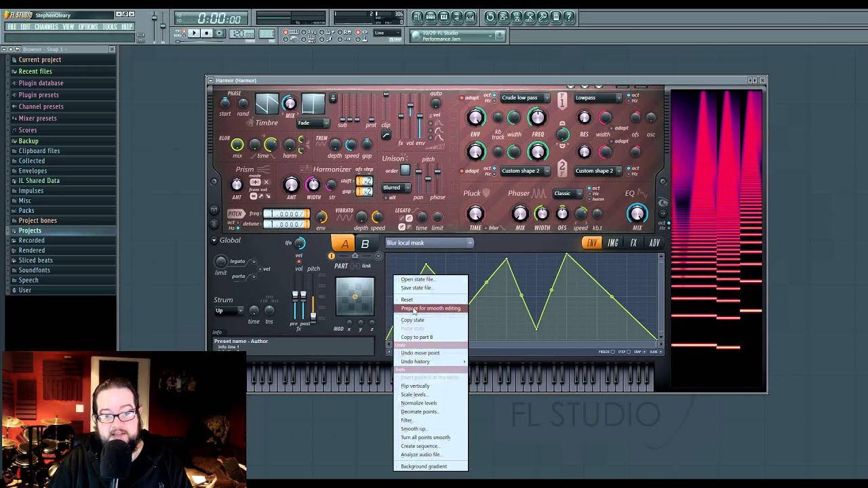Switch to part B tab

(x=366, y=244)
